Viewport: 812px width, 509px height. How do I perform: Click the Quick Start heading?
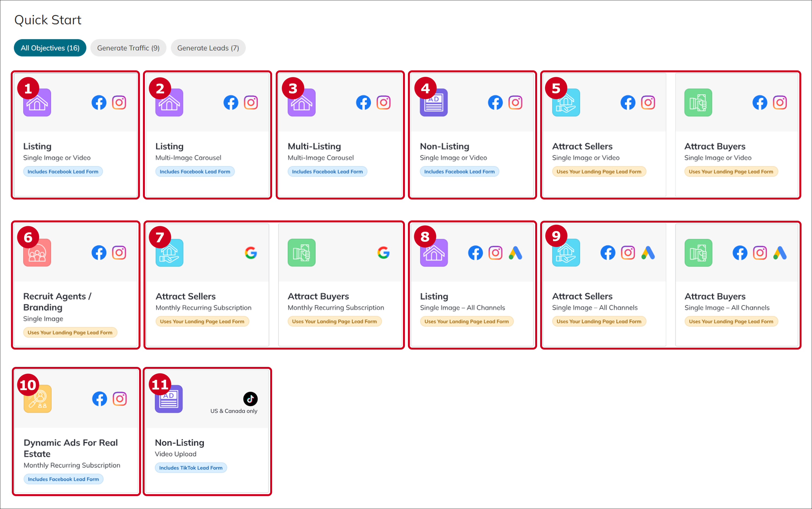point(48,20)
